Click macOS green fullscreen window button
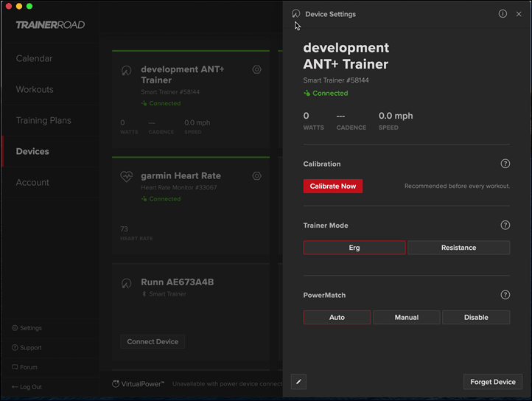The height and width of the screenshot is (401, 532). point(29,6)
